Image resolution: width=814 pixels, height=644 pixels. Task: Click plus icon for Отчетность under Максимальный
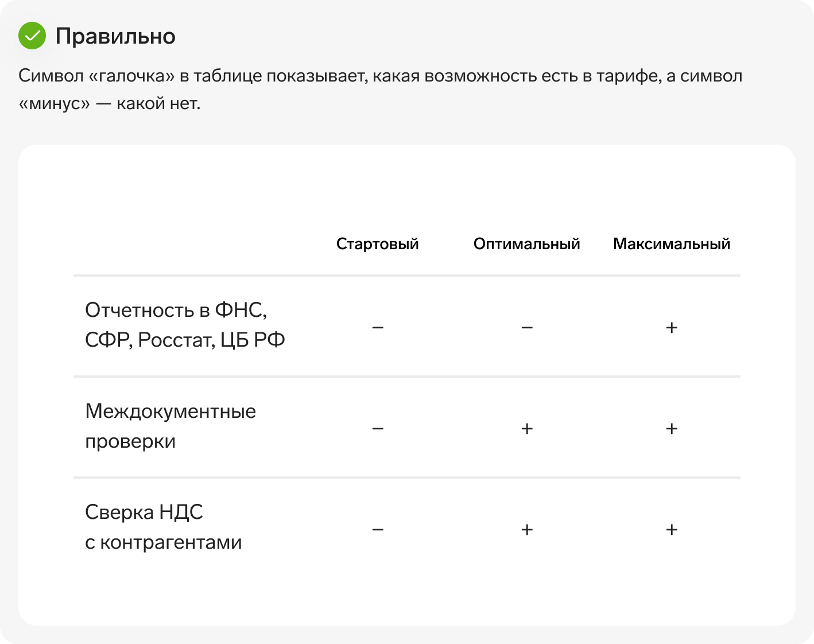tap(672, 328)
